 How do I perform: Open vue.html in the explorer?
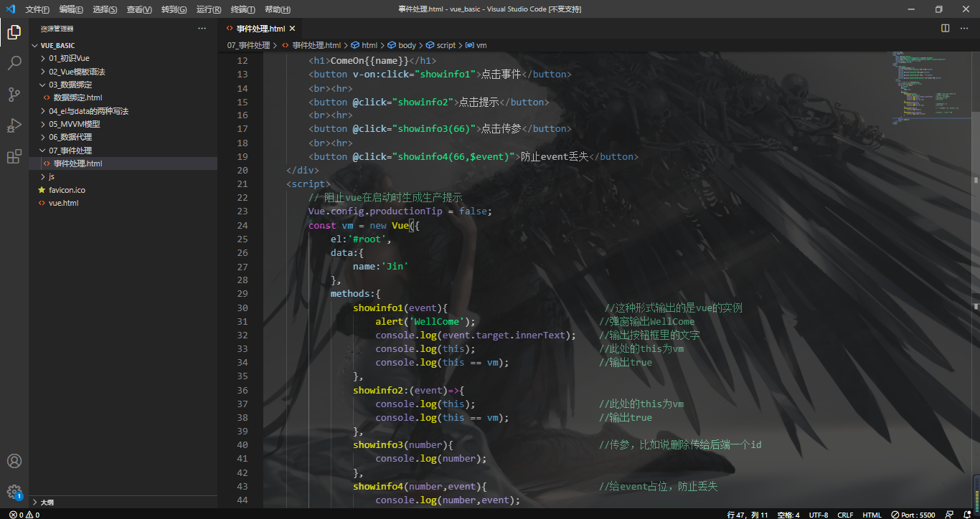pyautogui.click(x=123, y=203)
